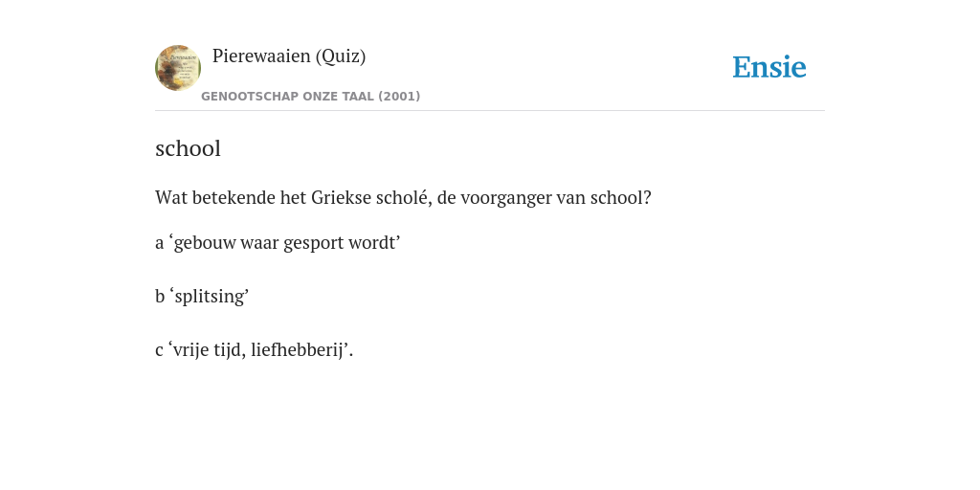Click the question about Griekse scholé
The height and width of the screenshot is (490, 980).
click(x=403, y=198)
